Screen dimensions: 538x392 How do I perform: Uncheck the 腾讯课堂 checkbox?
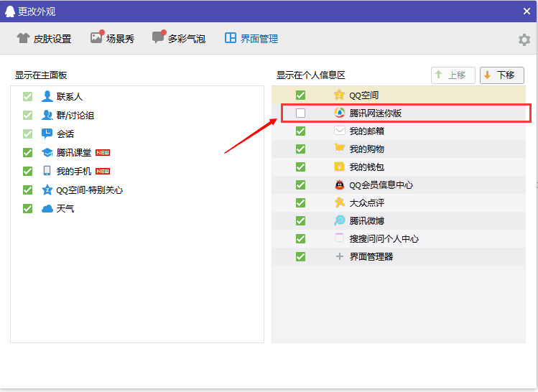[x=27, y=152]
